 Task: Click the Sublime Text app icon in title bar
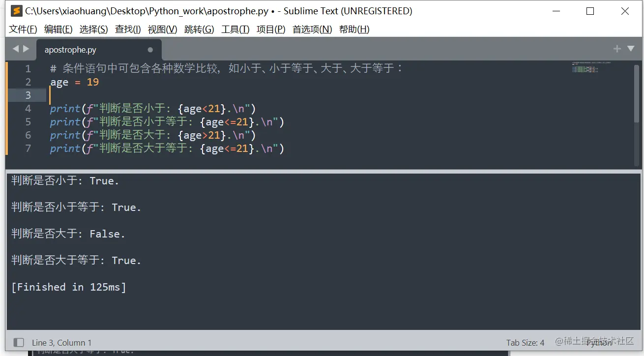[17, 11]
